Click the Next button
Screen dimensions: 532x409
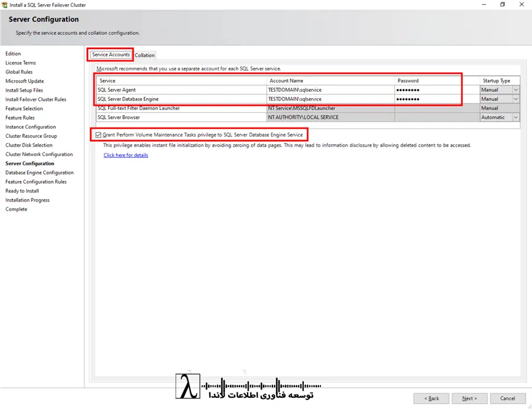pyautogui.click(x=469, y=398)
